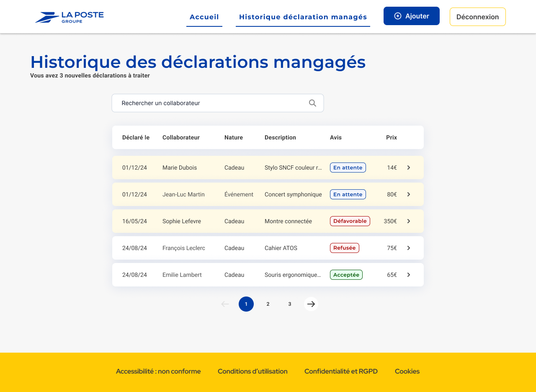Click the 16/05/24 date cell
536x392 pixels.
click(134, 221)
